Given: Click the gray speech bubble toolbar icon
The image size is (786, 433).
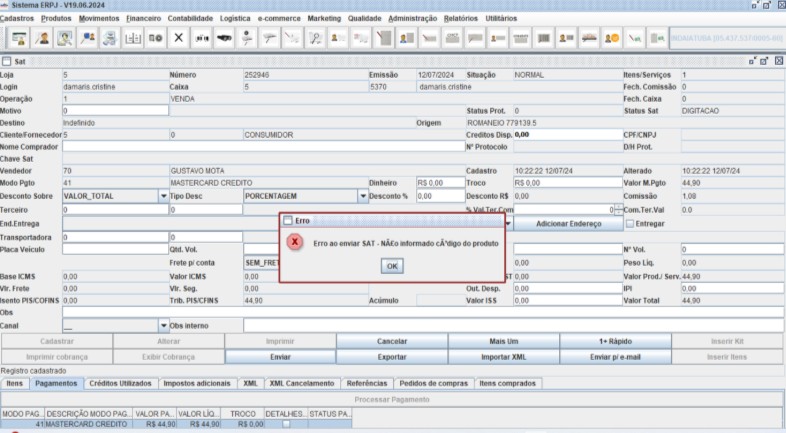Looking at the screenshot, I should pos(475,38).
